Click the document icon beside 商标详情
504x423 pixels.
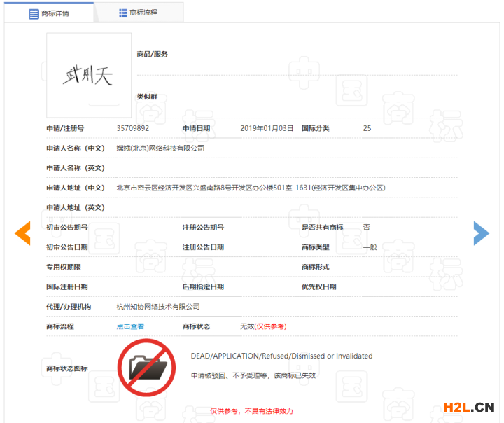coord(34,13)
